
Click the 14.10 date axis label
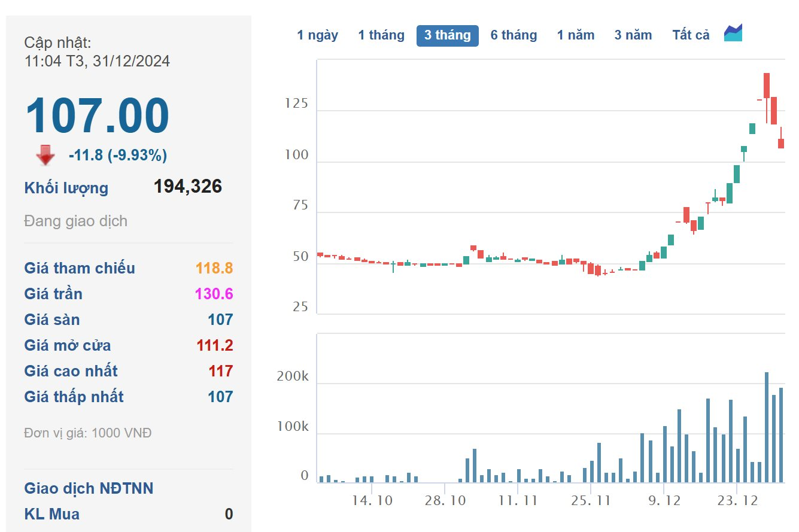tap(372, 500)
